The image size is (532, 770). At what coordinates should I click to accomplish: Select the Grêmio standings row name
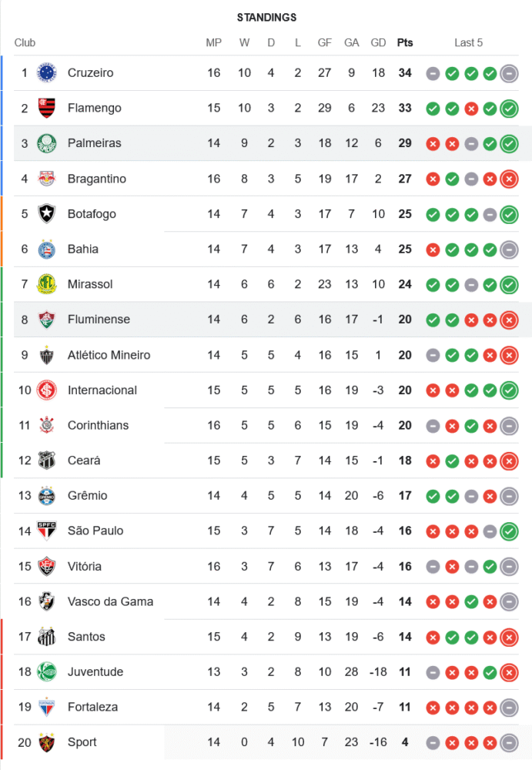click(x=87, y=496)
